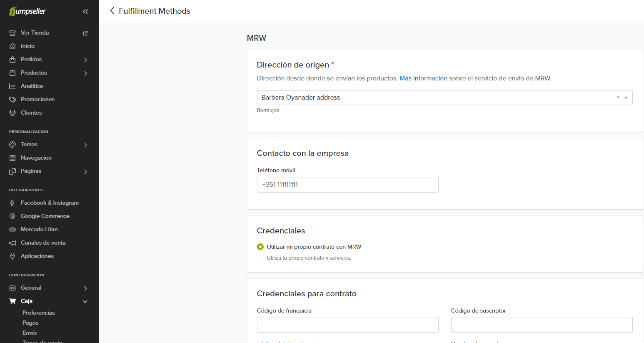Open the Dirección de origen dropdown
The image size is (644, 343).
click(626, 98)
